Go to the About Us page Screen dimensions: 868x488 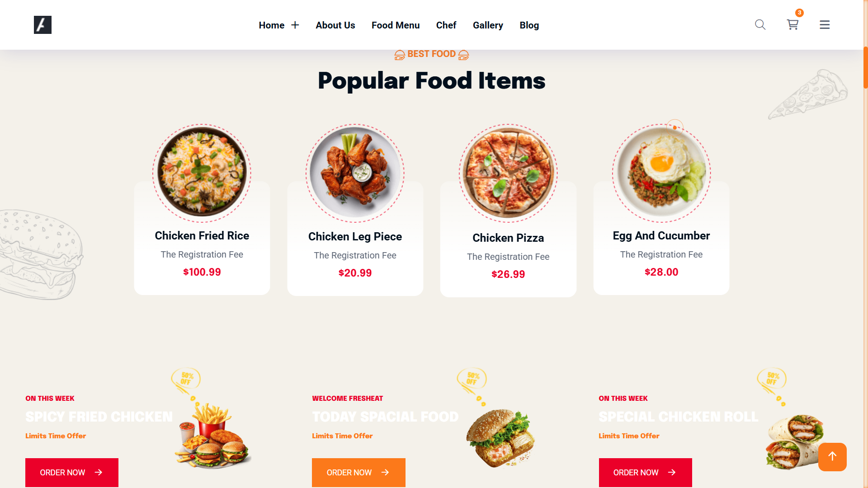pyautogui.click(x=335, y=25)
